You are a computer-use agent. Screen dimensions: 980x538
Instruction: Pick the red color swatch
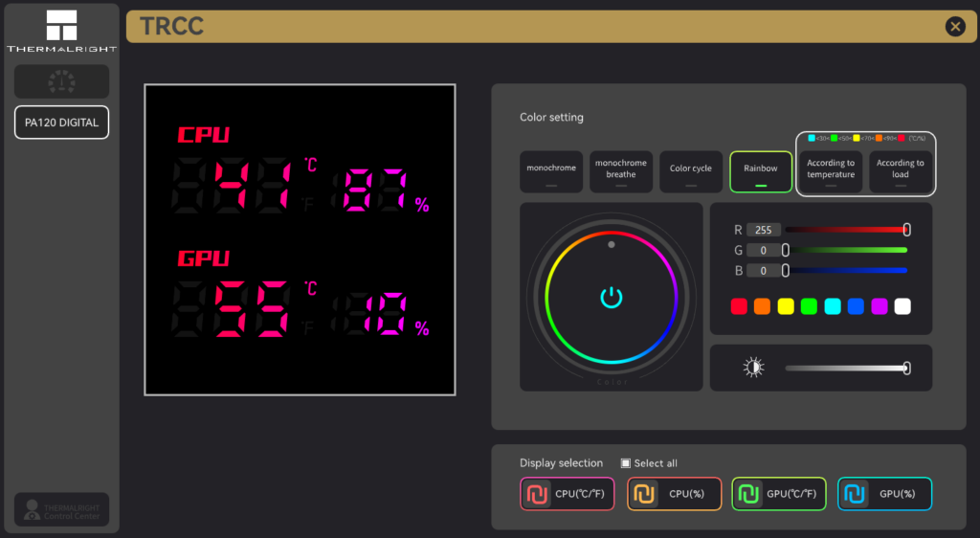pyautogui.click(x=739, y=306)
